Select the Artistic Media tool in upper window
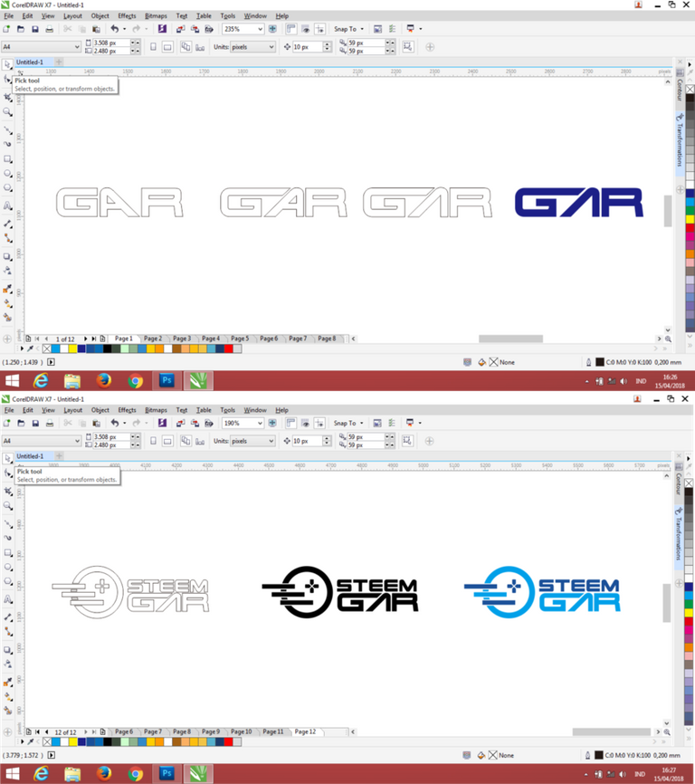 [x=7, y=144]
